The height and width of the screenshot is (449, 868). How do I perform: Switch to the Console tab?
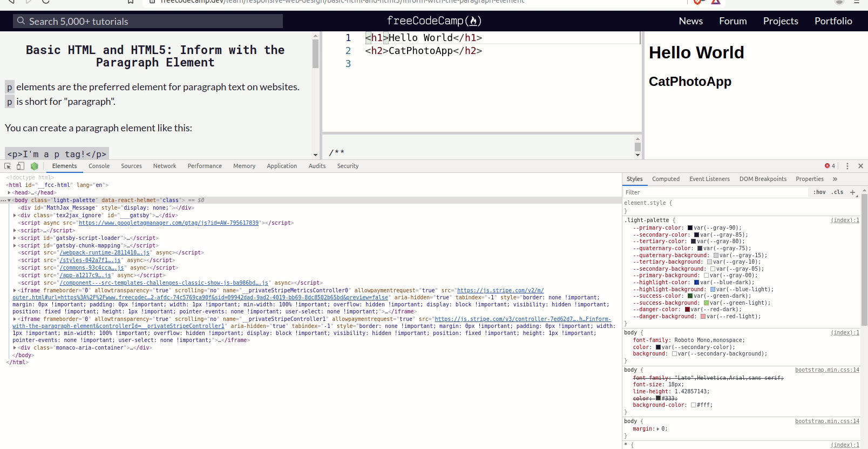coord(99,166)
